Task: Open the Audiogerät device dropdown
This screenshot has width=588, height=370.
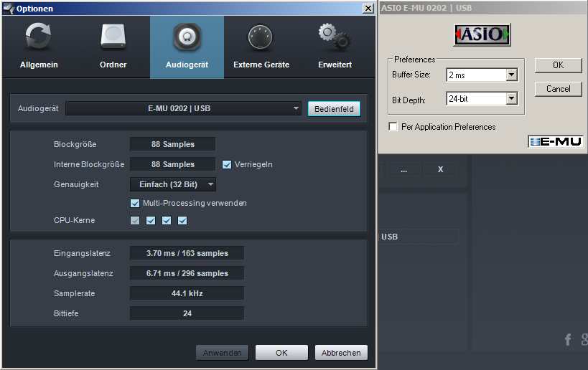Action: (x=183, y=108)
